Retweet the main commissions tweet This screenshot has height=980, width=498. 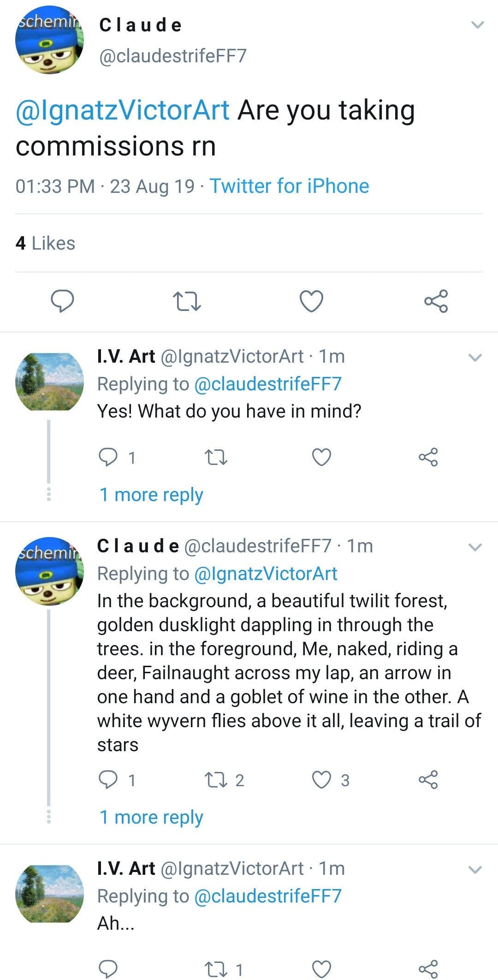pyautogui.click(x=187, y=301)
